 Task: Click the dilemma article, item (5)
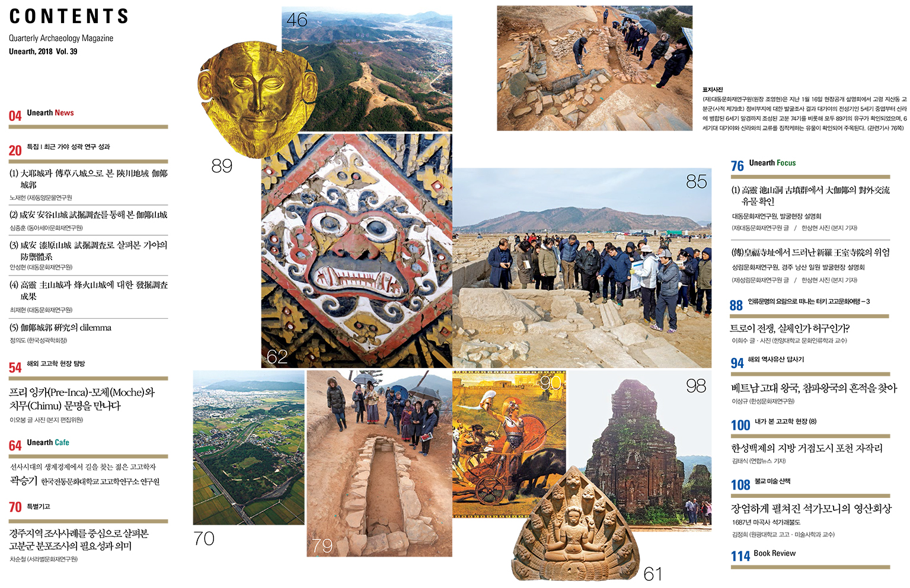tap(60, 327)
